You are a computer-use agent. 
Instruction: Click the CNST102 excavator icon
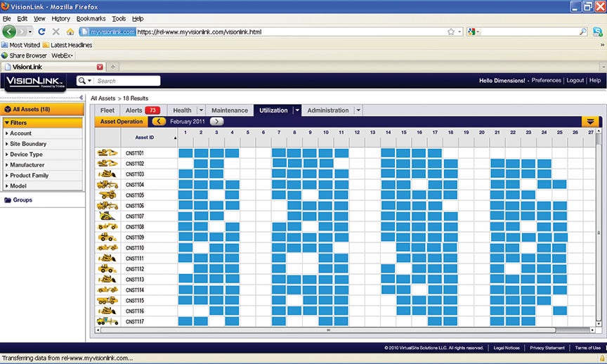point(107,164)
